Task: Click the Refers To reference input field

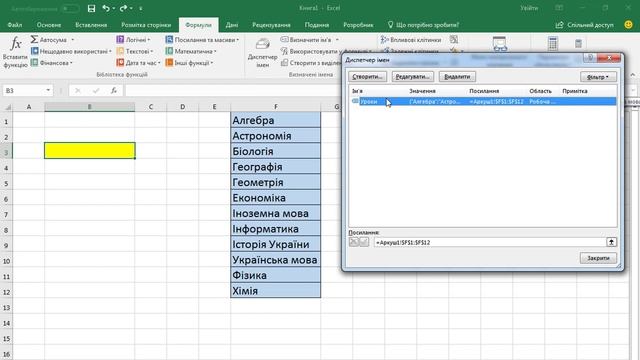Action: tap(489, 242)
